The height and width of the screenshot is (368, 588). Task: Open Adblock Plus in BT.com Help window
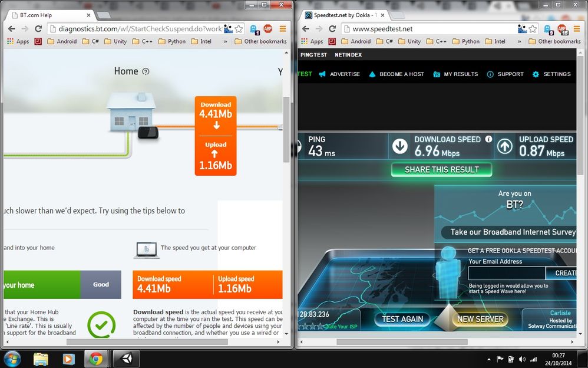tap(267, 29)
